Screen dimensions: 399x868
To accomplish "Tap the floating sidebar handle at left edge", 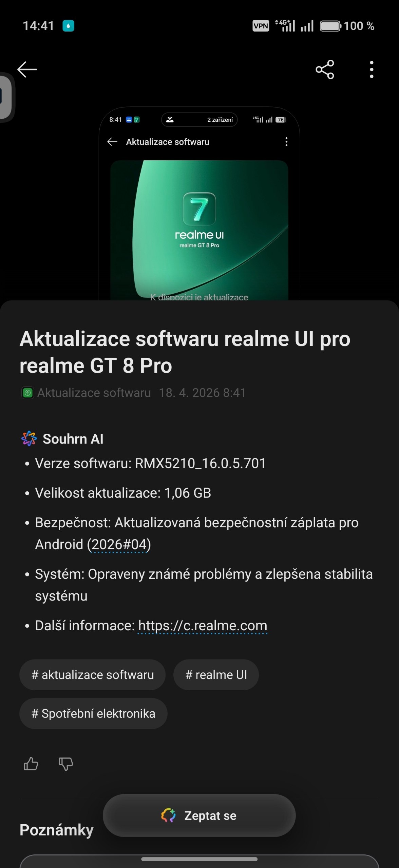I will (x=6, y=97).
